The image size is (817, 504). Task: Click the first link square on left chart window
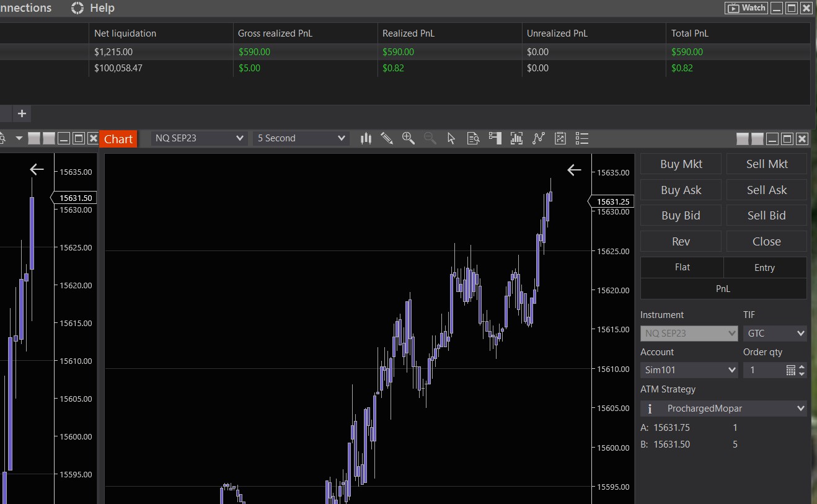click(x=34, y=138)
